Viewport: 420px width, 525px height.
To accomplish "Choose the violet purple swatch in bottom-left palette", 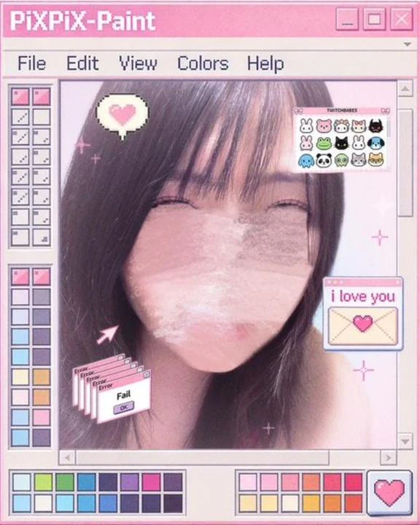I will click(x=130, y=482).
